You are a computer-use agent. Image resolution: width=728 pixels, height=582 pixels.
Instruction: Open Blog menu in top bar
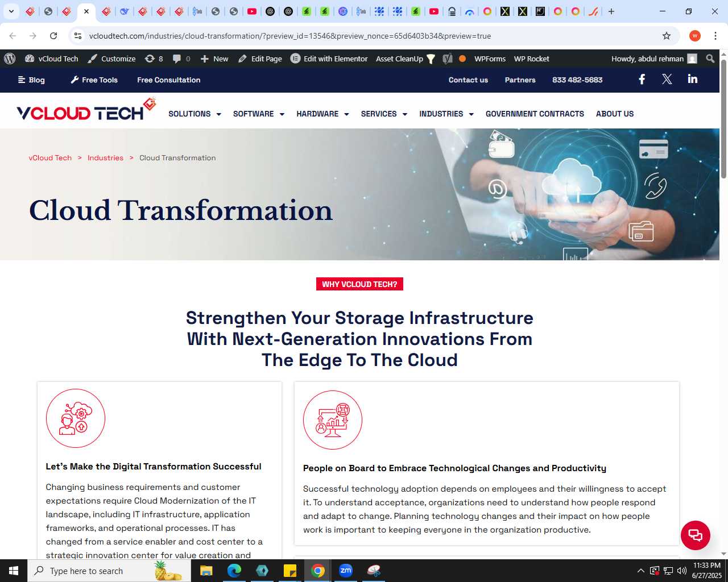pyautogui.click(x=31, y=80)
